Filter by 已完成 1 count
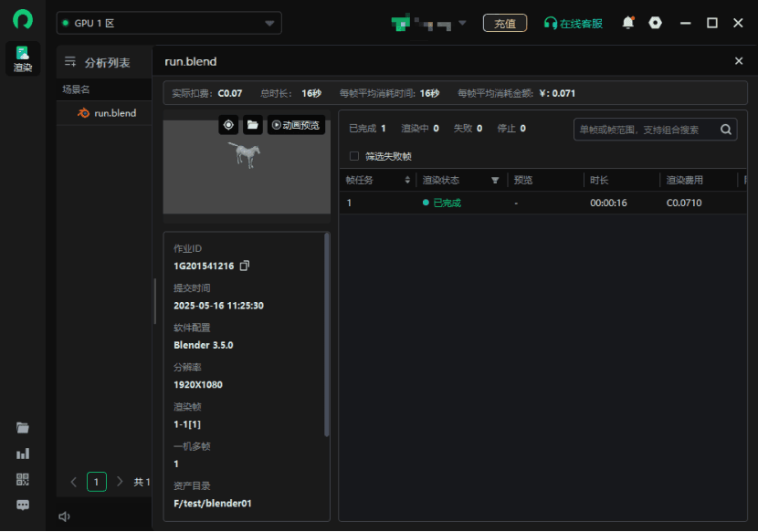This screenshot has width=758, height=532. pyautogui.click(x=367, y=129)
